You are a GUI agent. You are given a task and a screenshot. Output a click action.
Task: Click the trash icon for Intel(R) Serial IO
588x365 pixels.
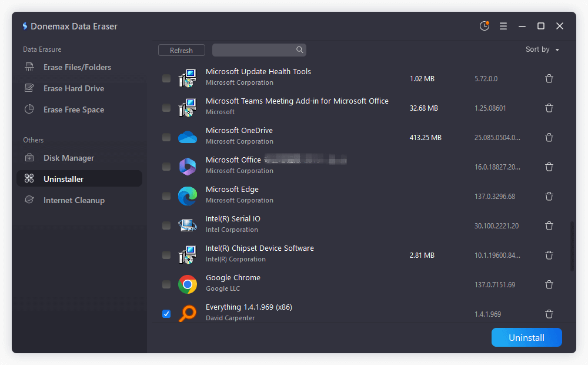coord(549,225)
